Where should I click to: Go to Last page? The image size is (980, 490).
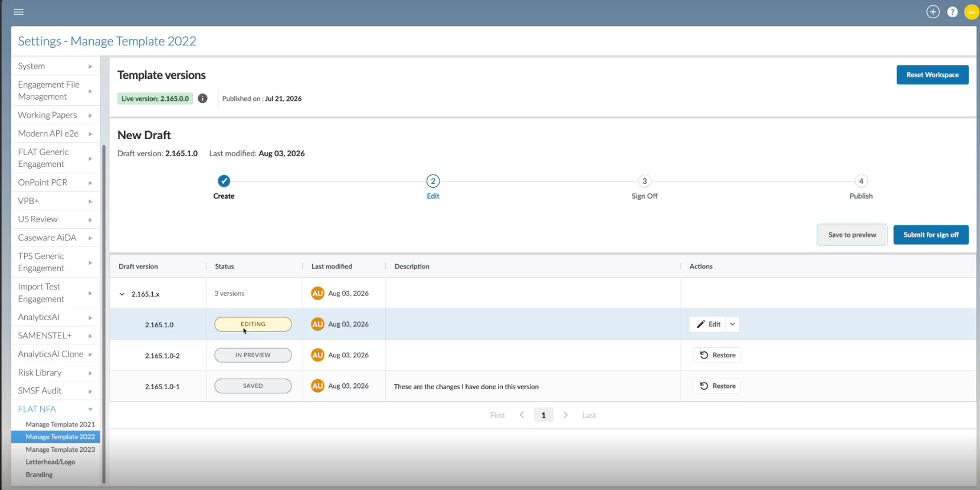point(589,415)
